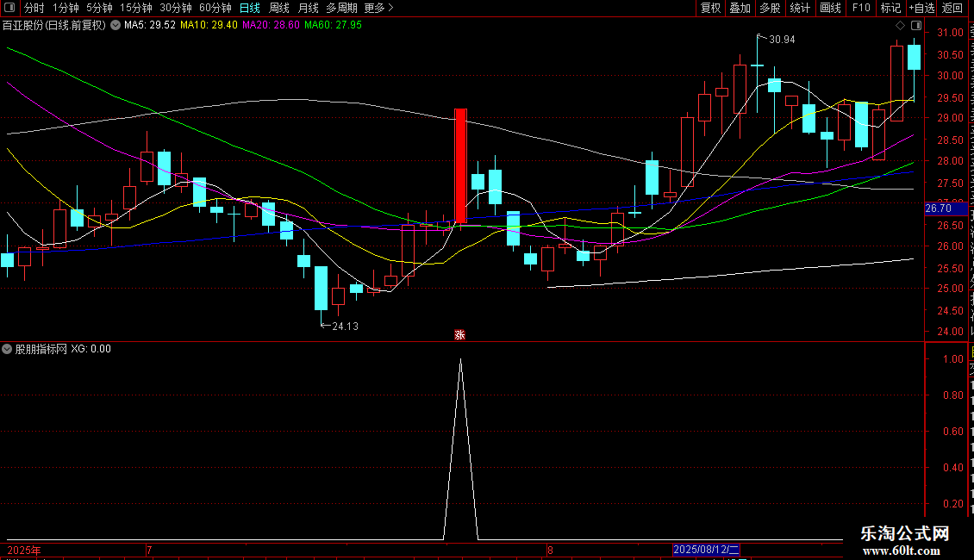Viewport: 974px width, 560px height.
Task: Open the 多周期 multi-period view
Action: click(x=341, y=8)
